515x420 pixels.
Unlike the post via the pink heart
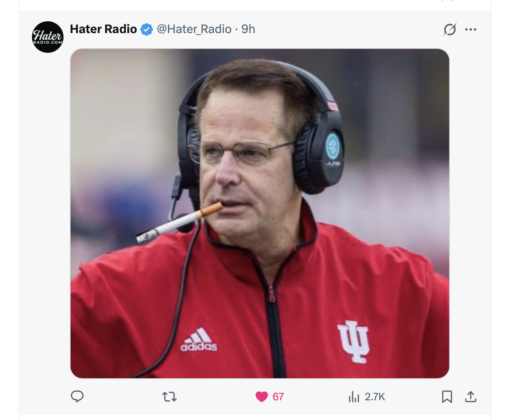click(x=261, y=396)
